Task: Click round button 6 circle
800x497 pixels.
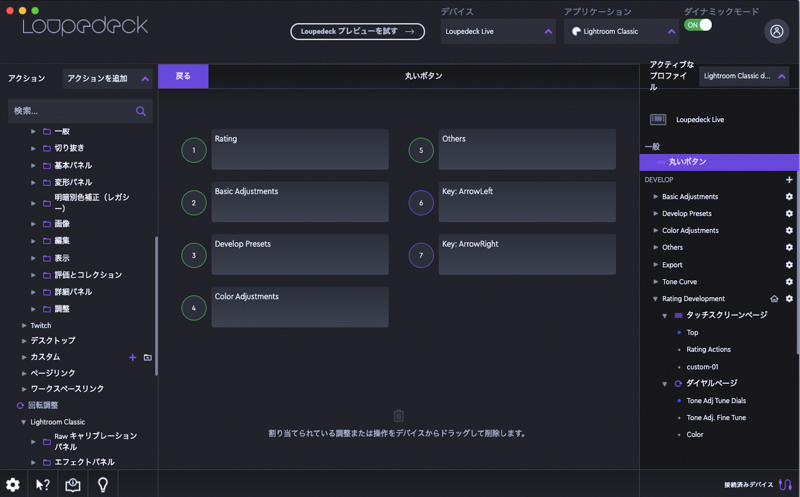Action: pos(421,203)
